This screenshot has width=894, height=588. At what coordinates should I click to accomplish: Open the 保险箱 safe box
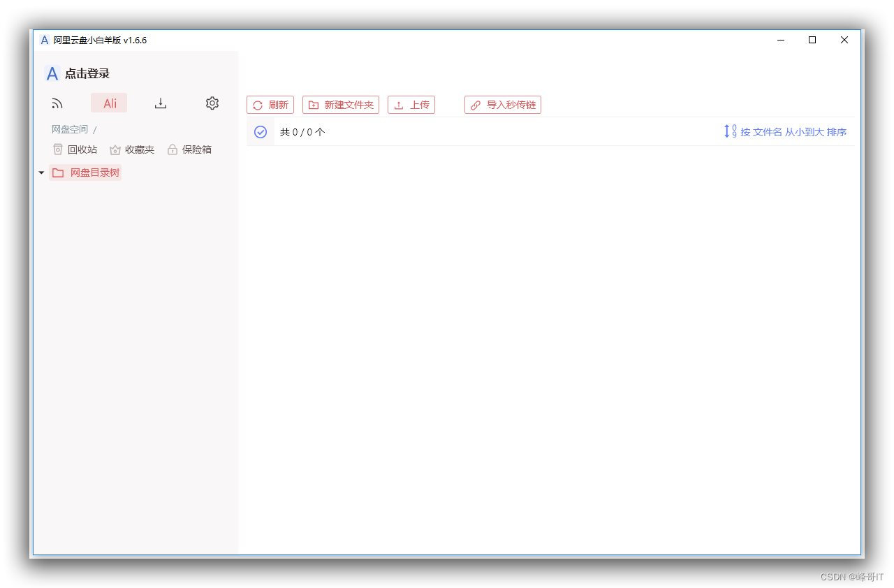pos(189,149)
